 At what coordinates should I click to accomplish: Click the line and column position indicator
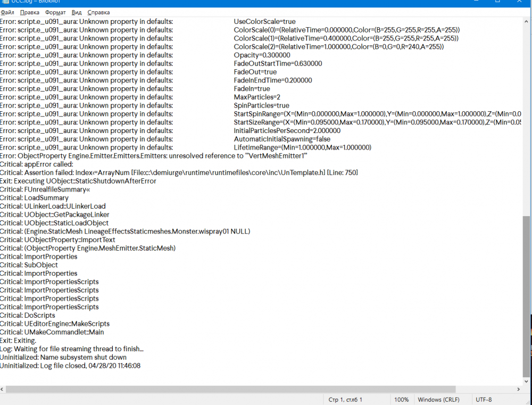pos(345,400)
